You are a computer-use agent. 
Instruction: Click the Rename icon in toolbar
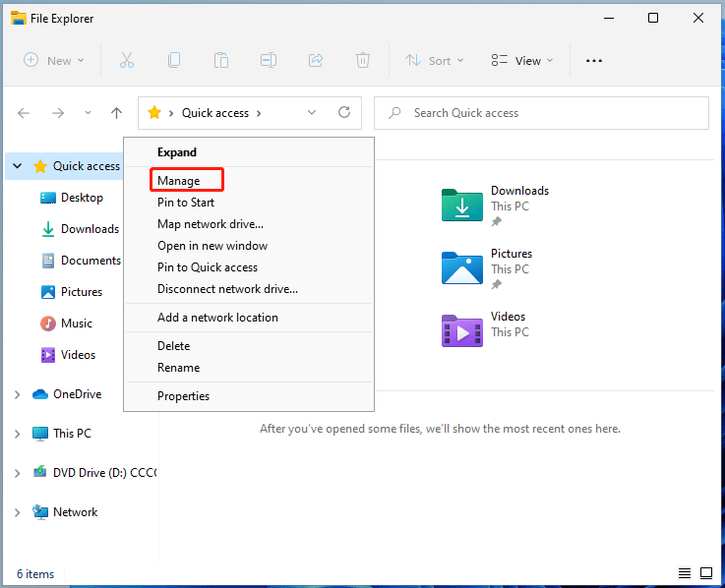(x=269, y=60)
